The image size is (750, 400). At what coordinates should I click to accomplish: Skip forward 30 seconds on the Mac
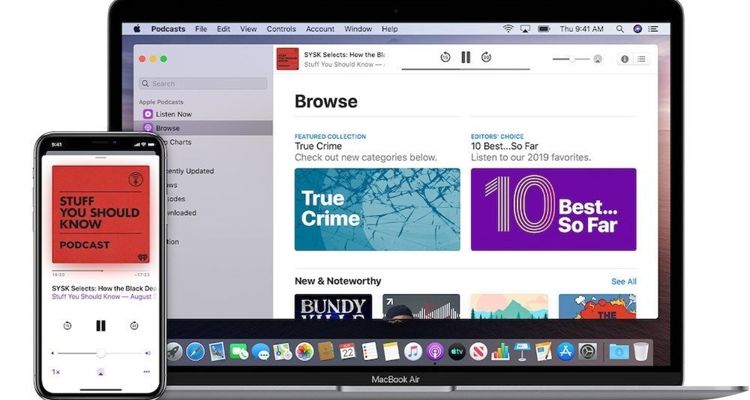click(486, 57)
